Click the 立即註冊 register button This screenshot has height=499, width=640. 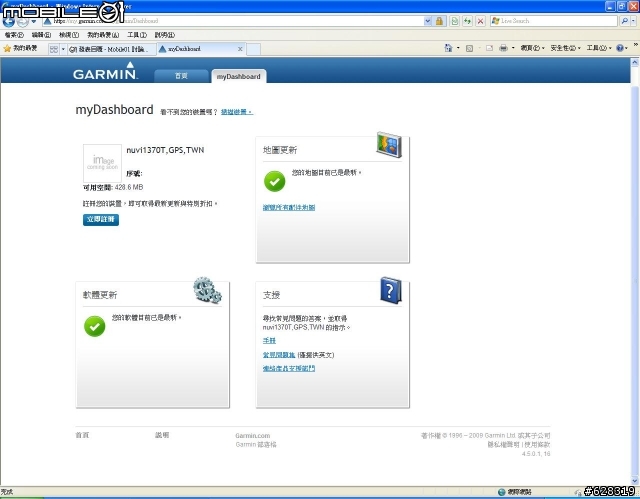(101, 220)
